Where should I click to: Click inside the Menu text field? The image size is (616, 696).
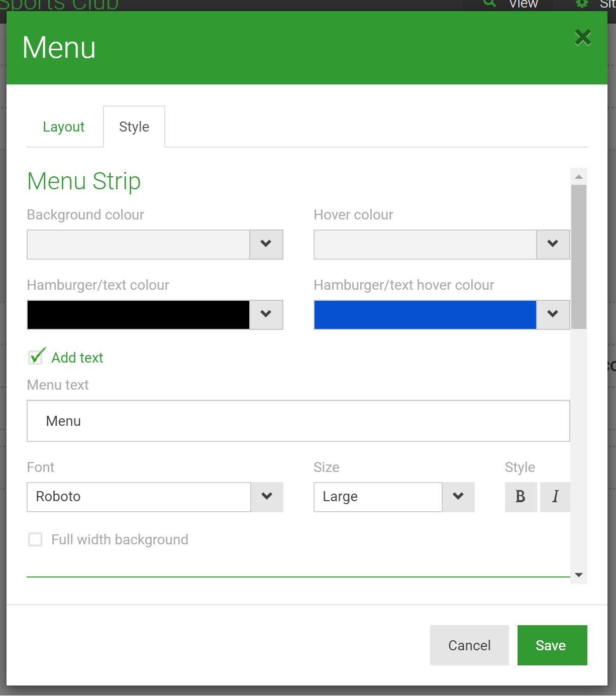click(298, 421)
